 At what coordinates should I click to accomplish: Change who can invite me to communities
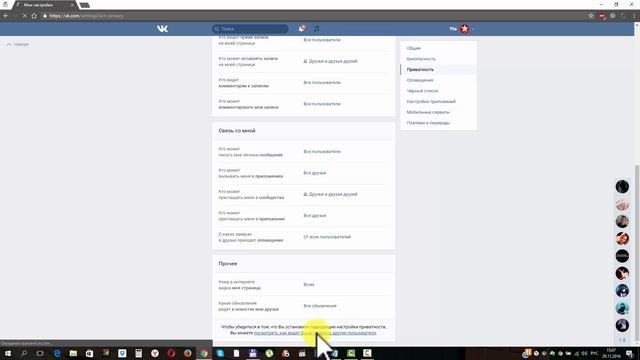[x=331, y=194]
